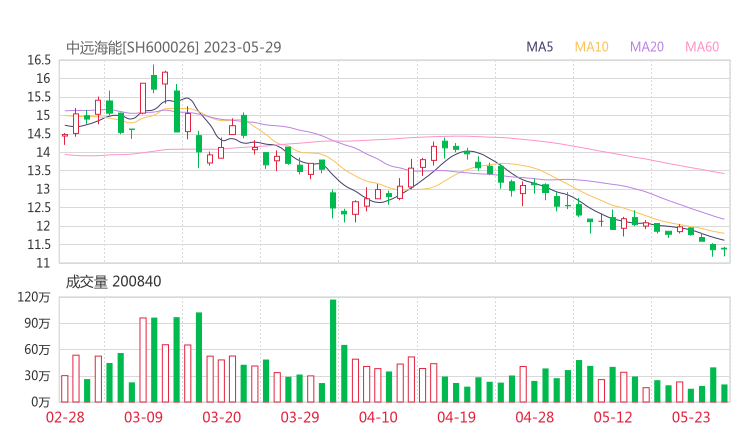Image resolution: width=740 pixels, height=440 pixels.
Task: Click the 03-09 date label
Action: [x=143, y=417]
